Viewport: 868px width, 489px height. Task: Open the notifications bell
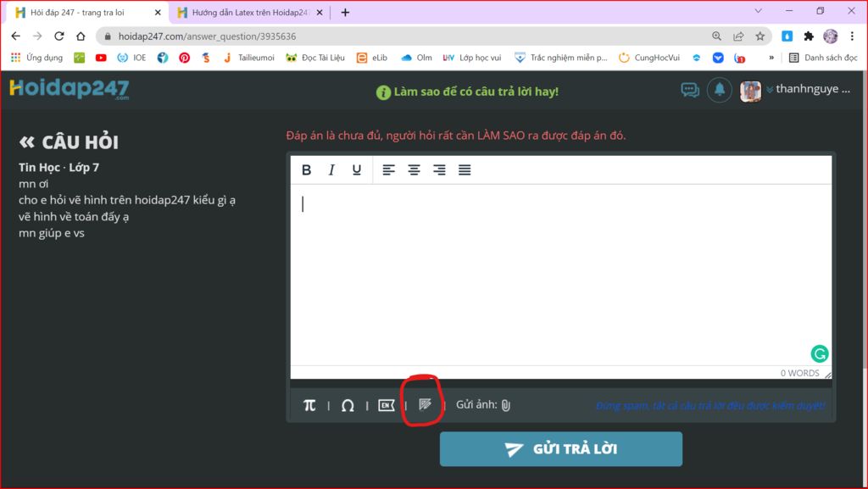pyautogui.click(x=719, y=90)
